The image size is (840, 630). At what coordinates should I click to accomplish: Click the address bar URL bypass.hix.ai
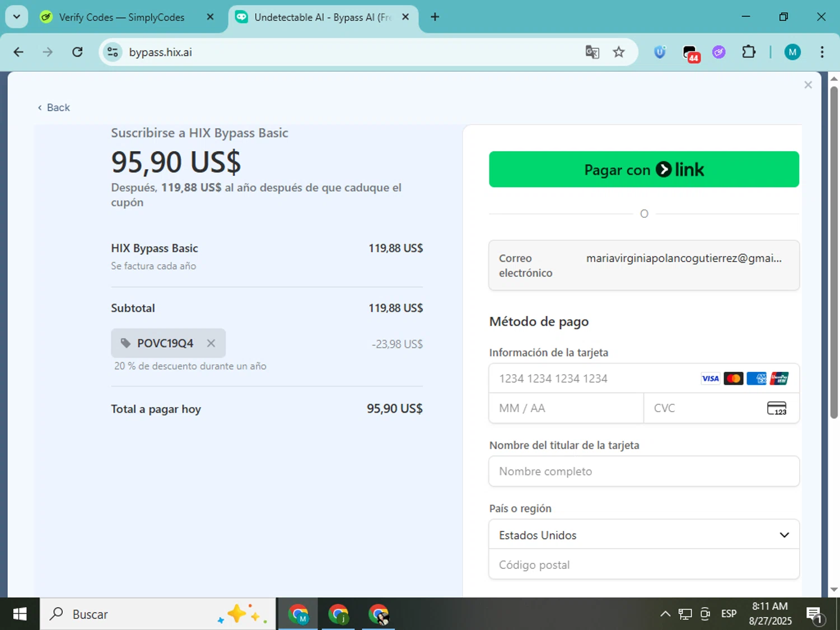(161, 52)
